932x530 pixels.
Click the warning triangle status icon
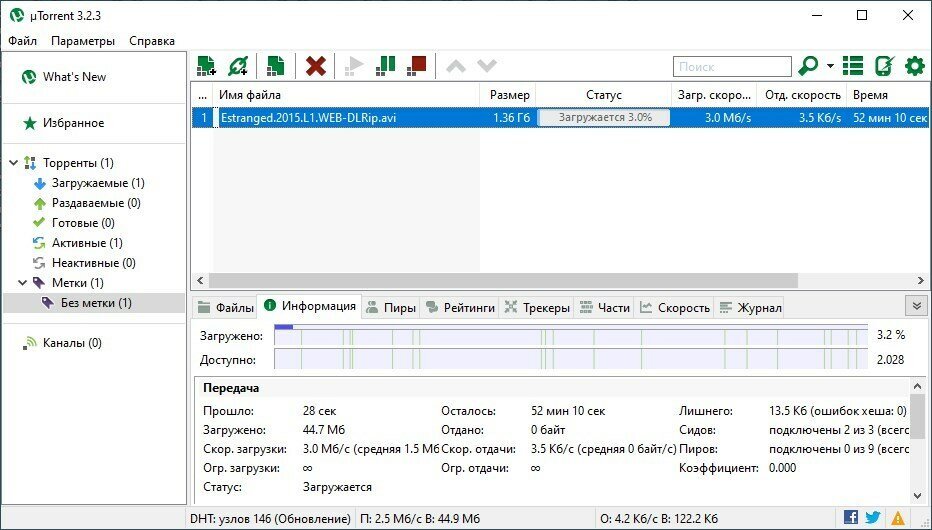pyautogui.click(x=898, y=518)
